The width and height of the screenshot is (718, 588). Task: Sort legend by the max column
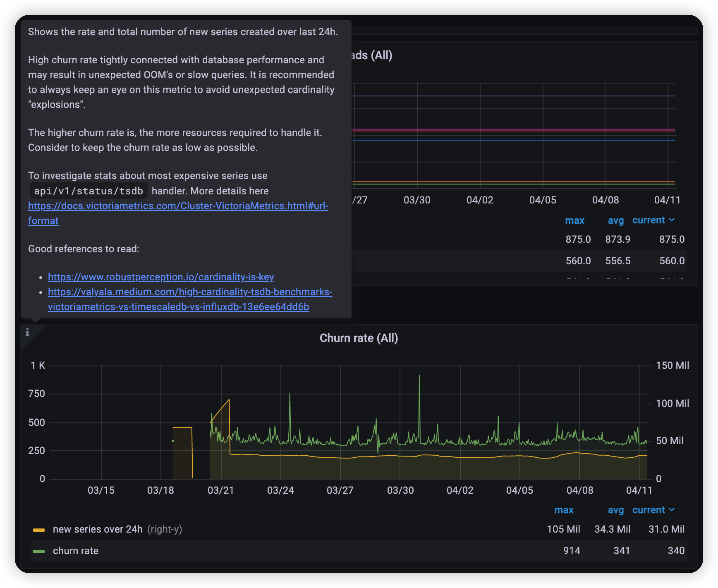[564, 510]
